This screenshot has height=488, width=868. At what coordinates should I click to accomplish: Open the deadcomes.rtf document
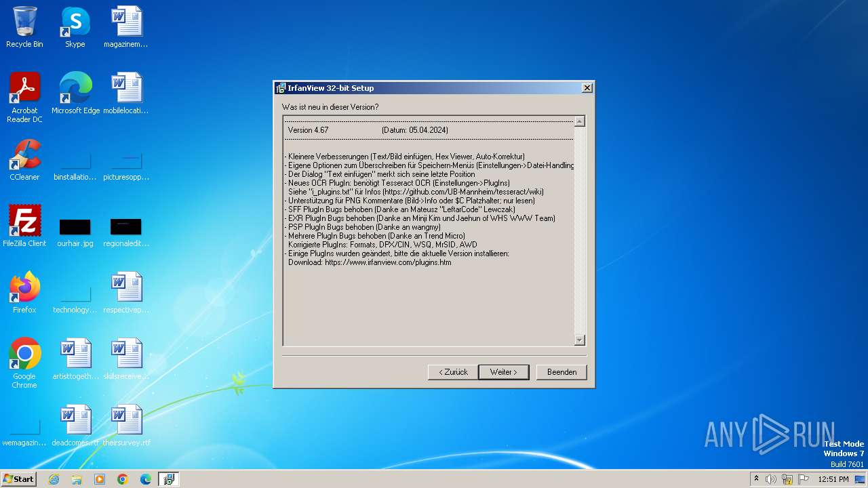click(x=75, y=425)
